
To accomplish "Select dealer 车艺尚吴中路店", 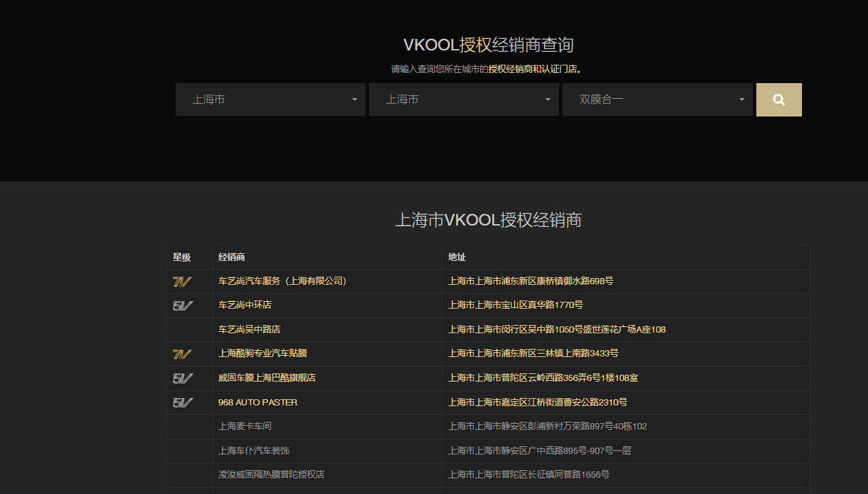I will (249, 329).
